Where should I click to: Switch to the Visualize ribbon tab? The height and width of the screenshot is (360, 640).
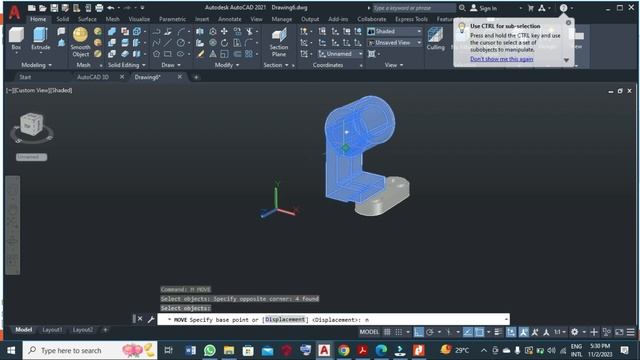point(139,19)
